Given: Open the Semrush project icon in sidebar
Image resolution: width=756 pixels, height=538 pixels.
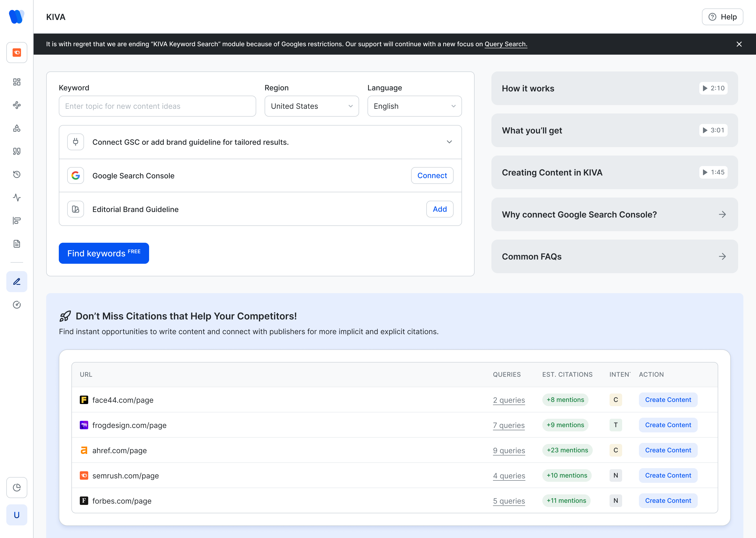Looking at the screenshot, I should tap(17, 52).
